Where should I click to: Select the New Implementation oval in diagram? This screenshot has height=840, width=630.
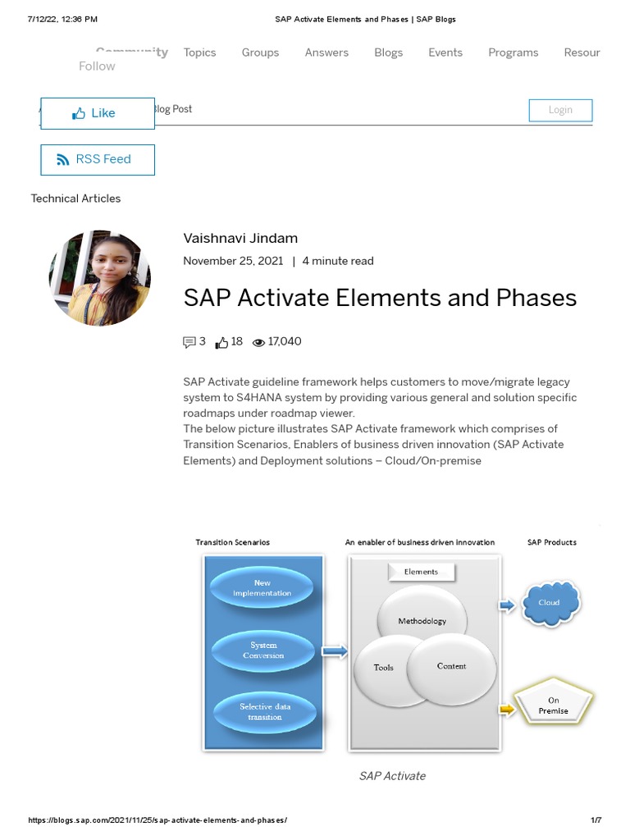262,587
